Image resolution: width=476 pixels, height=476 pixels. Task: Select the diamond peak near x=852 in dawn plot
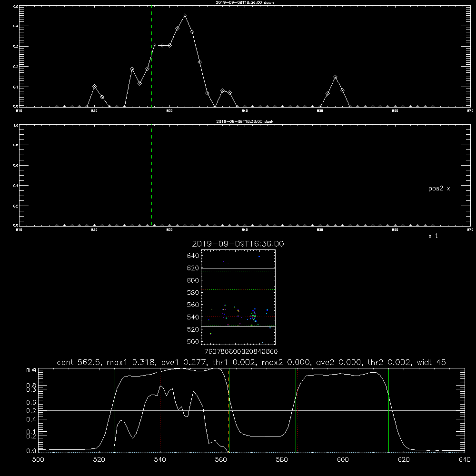(x=335, y=77)
